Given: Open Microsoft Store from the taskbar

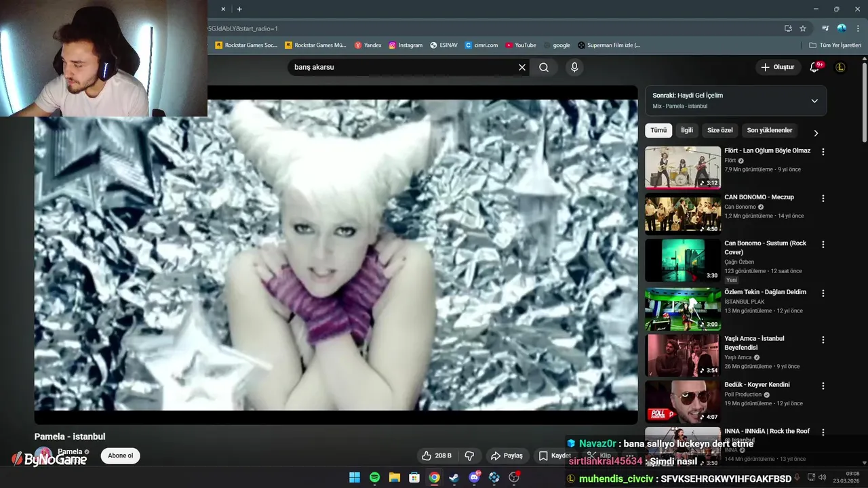Looking at the screenshot, I should (414, 477).
